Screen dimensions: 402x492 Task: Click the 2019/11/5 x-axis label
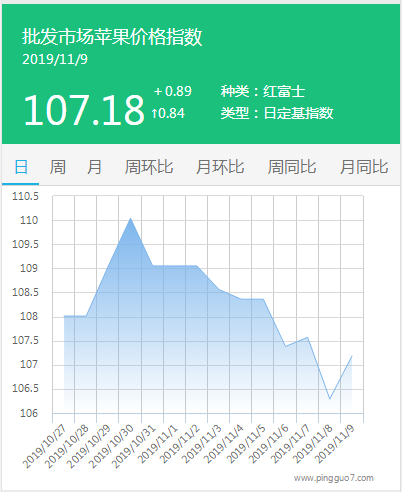(246, 444)
